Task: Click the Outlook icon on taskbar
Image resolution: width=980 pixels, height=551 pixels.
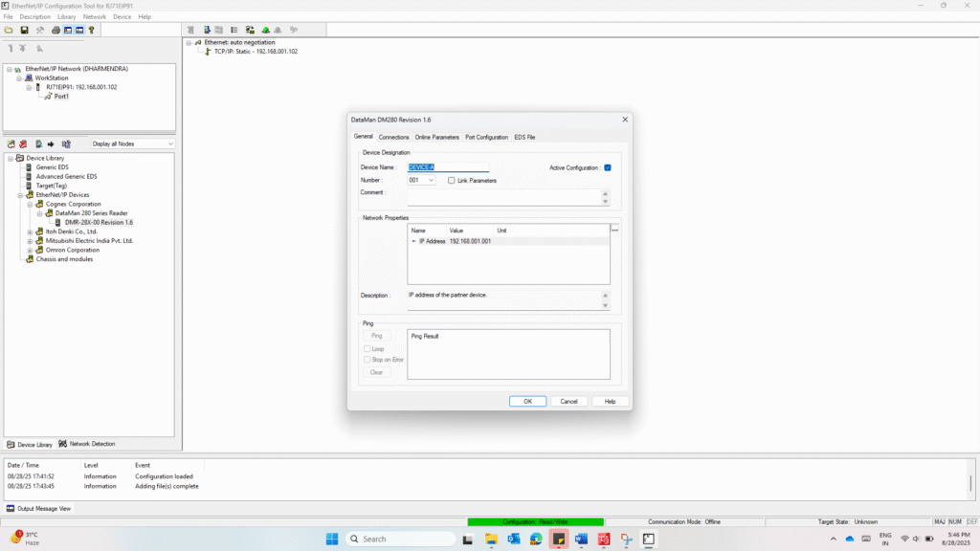Action: (x=514, y=540)
